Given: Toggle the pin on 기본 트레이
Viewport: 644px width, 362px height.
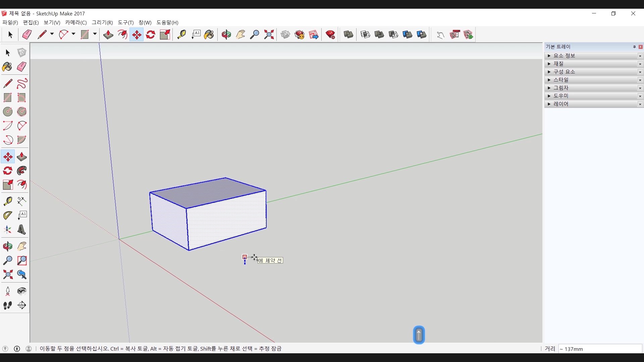Looking at the screenshot, I should click(634, 47).
